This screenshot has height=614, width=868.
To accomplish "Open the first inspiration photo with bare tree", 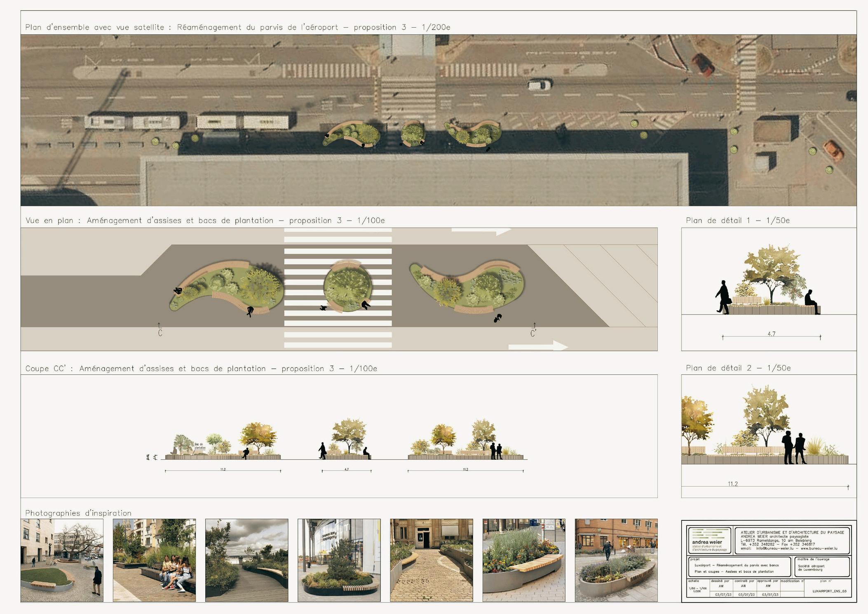I will pos(62,560).
